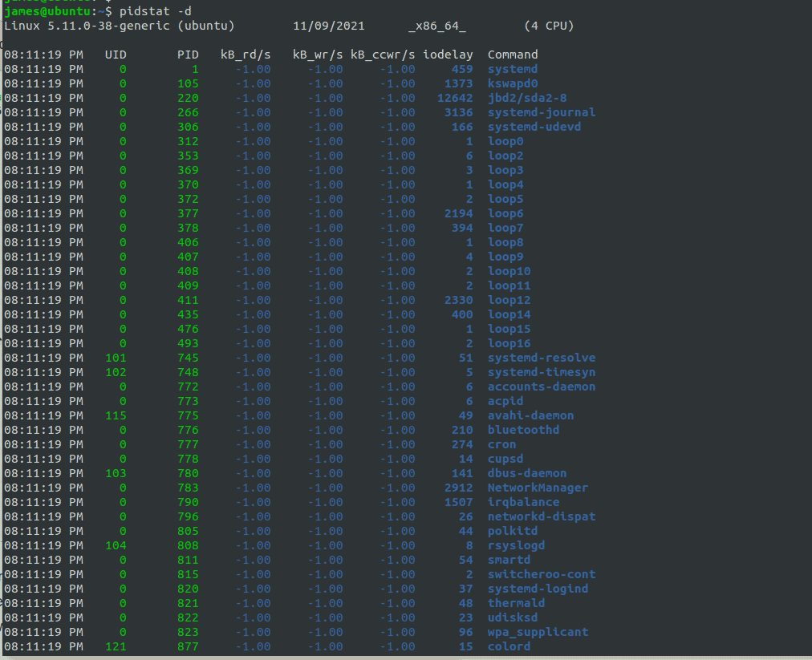Click the 'systemd' command name
Screen dimensions: 812x660
(513, 69)
